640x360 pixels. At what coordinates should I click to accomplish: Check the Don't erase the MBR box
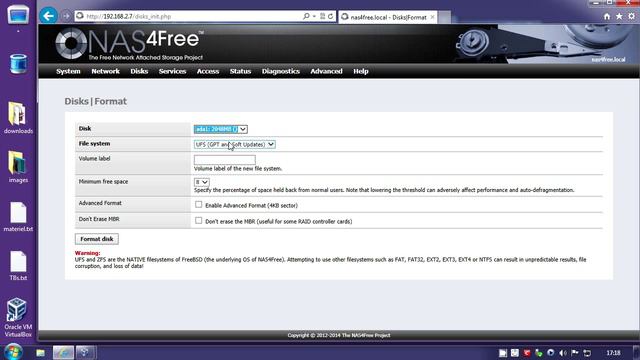tap(198, 221)
